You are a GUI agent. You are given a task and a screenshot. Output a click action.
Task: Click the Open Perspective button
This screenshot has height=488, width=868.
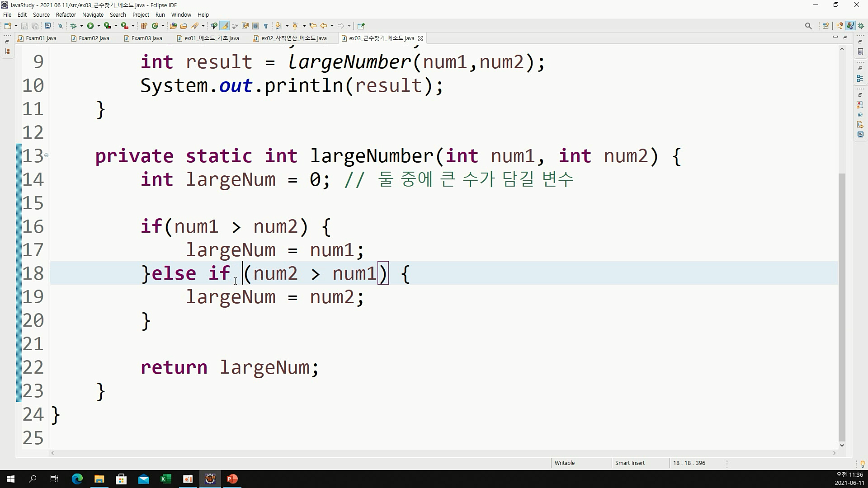(826, 26)
